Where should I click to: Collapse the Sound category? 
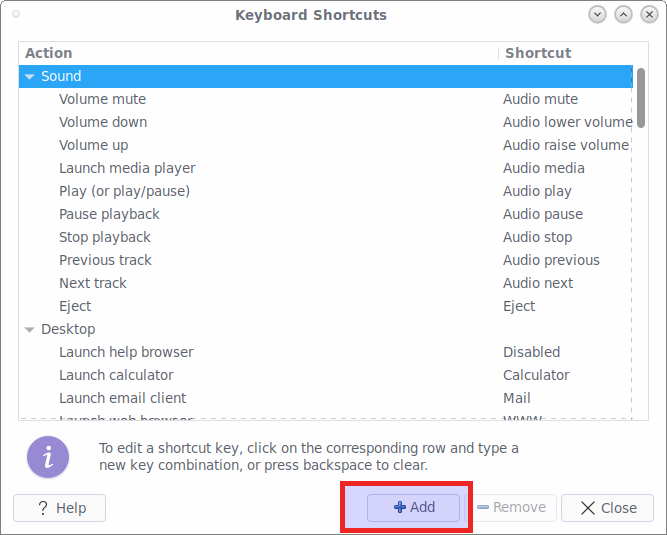click(x=30, y=76)
